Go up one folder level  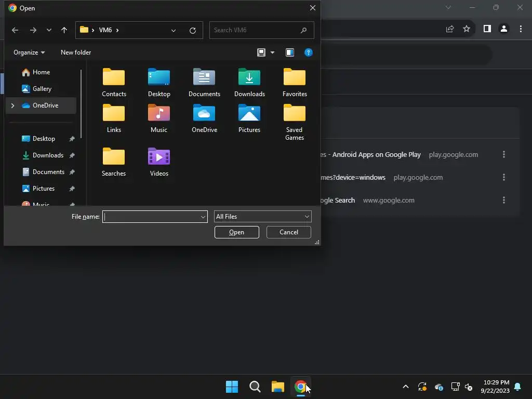(x=64, y=30)
